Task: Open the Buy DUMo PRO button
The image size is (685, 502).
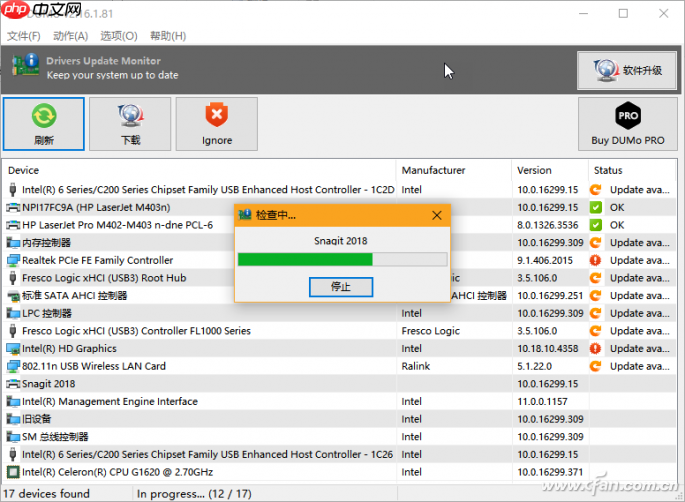Action: pos(628,124)
